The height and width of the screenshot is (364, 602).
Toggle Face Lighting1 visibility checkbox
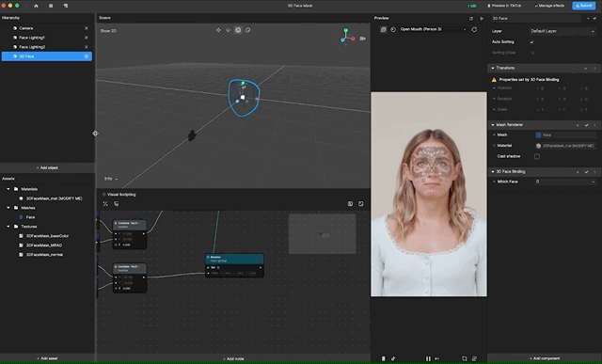(x=86, y=38)
